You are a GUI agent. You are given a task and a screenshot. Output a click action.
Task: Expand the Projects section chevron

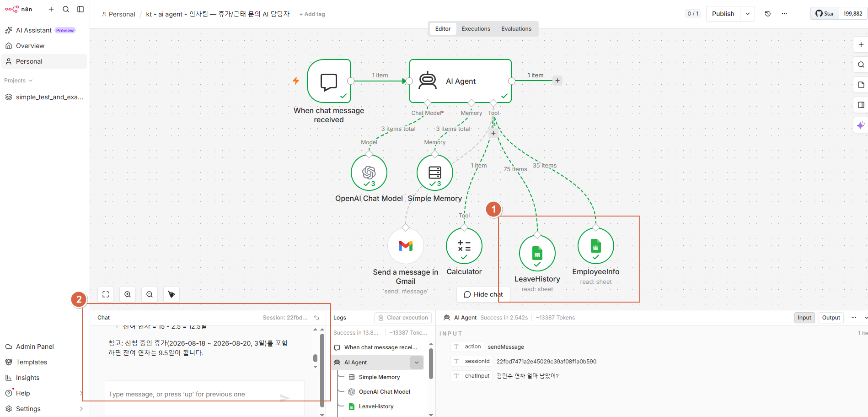point(31,81)
